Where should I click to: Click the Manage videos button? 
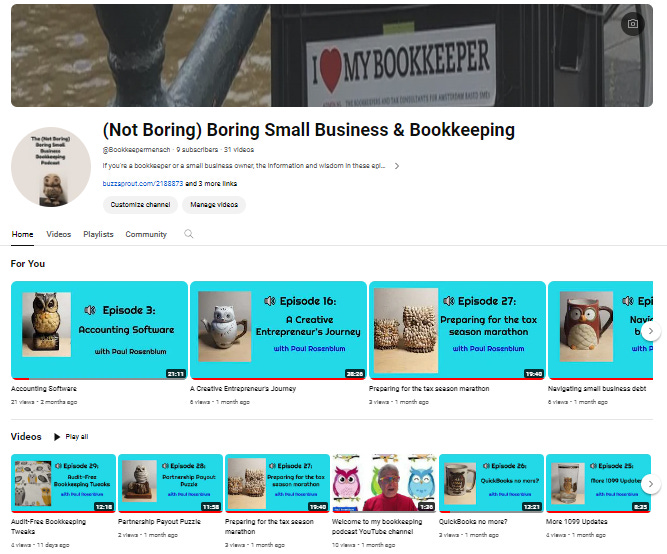coord(214,205)
